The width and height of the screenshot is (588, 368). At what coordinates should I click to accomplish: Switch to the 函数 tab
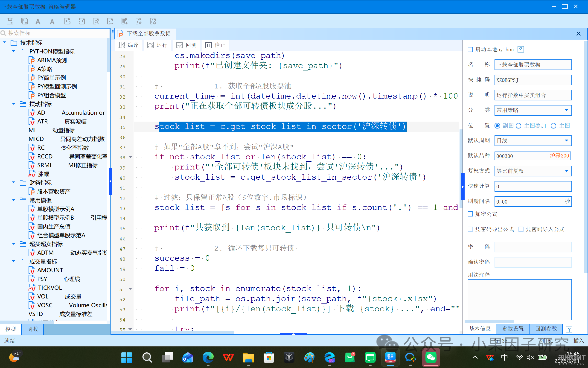point(33,329)
